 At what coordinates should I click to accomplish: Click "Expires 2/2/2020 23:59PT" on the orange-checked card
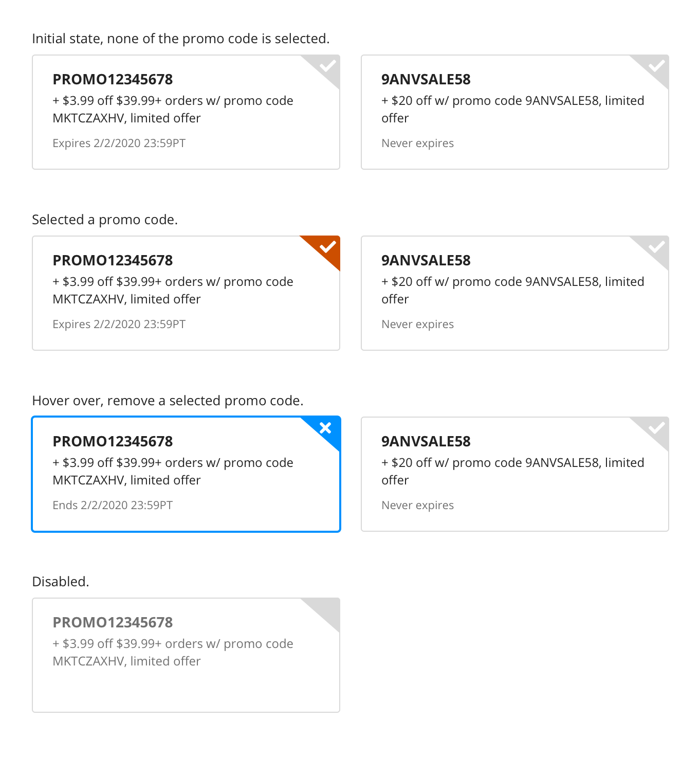[119, 325]
